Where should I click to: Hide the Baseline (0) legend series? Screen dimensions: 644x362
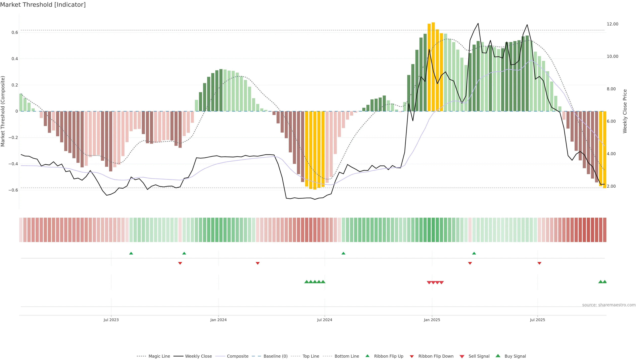[x=275, y=356]
